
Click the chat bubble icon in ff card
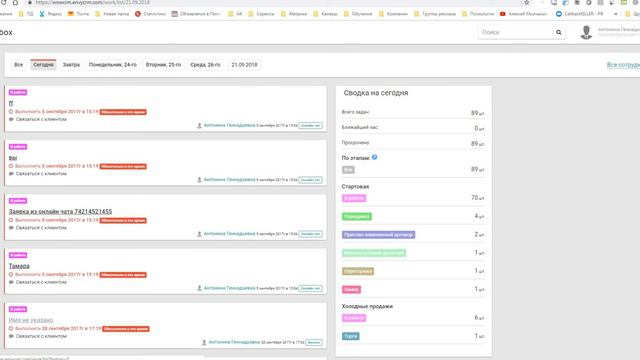[11, 119]
